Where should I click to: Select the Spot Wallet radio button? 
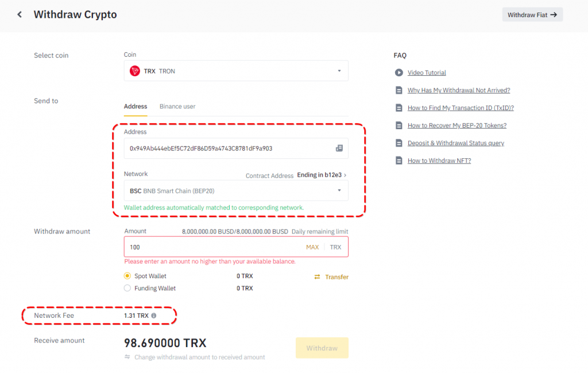(x=128, y=276)
